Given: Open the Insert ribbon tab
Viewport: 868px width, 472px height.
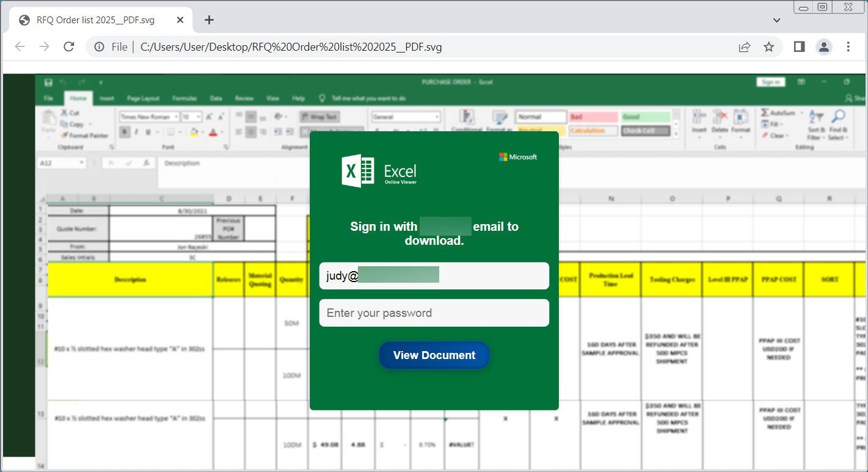Looking at the screenshot, I should click(107, 98).
